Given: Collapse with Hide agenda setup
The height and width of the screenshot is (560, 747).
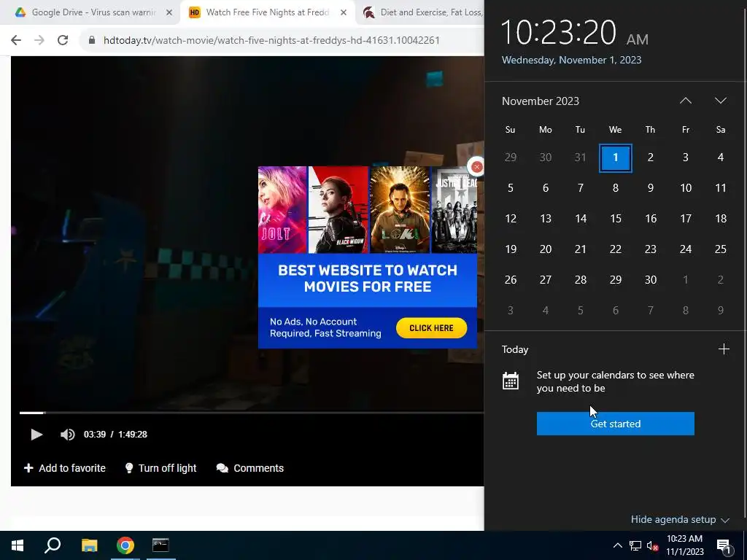Looking at the screenshot, I should 680,519.
